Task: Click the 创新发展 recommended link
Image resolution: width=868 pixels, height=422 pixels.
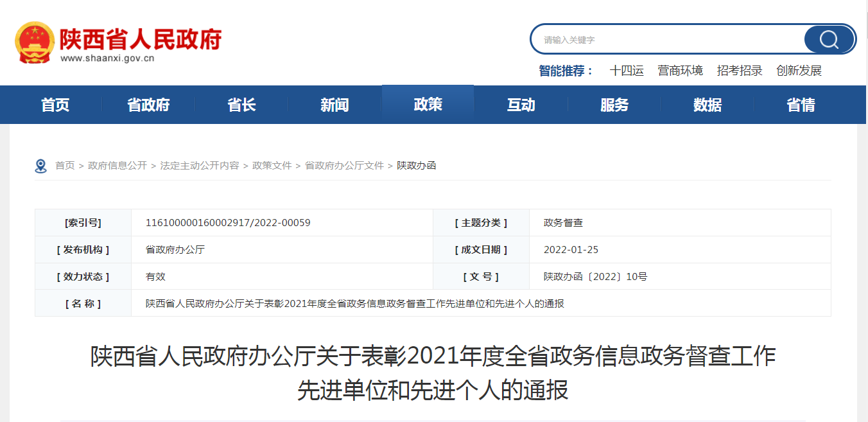Action: point(799,71)
